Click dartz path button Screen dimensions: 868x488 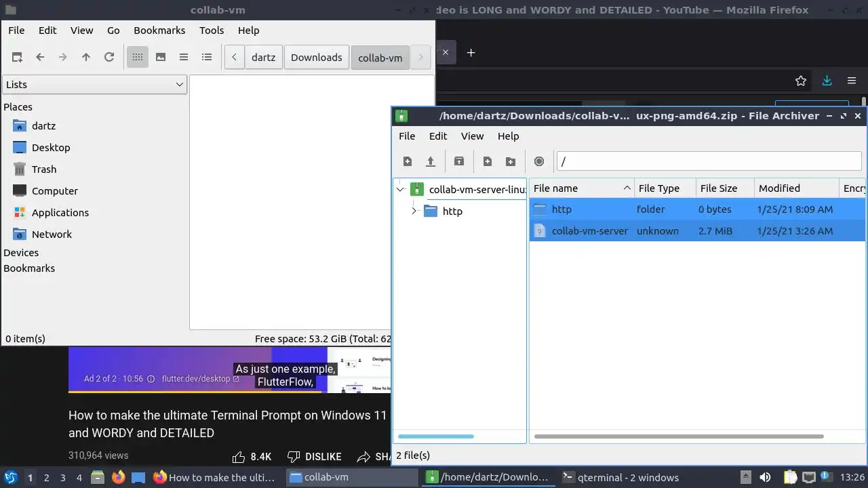pos(263,58)
